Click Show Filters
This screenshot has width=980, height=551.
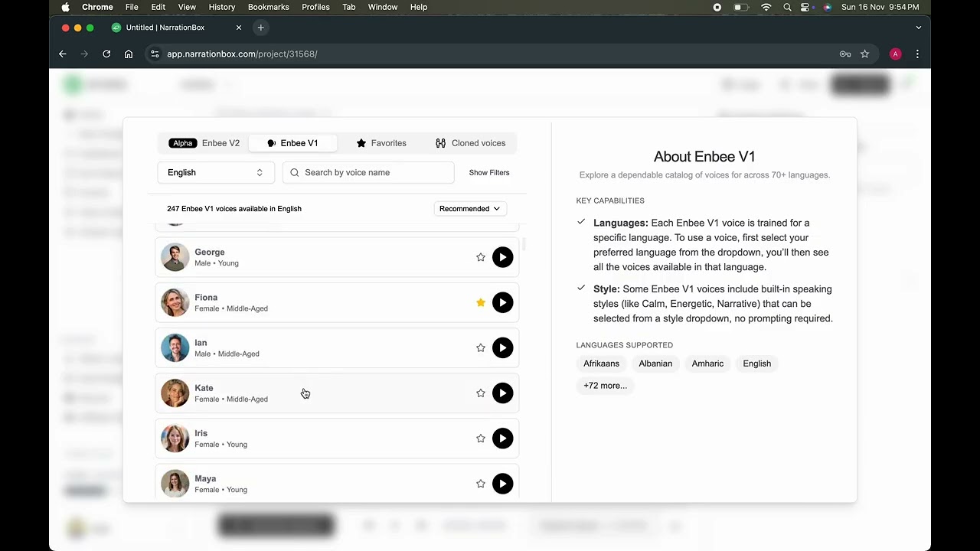[x=489, y=172]
